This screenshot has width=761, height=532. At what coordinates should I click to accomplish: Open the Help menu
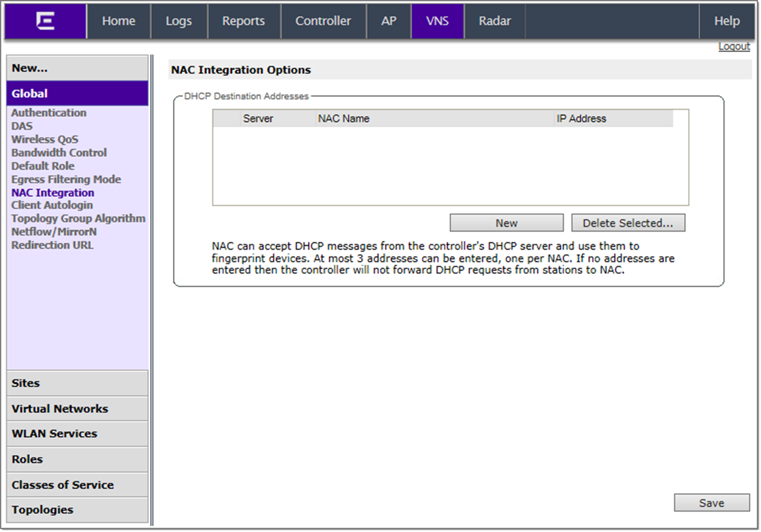(727, 21)
